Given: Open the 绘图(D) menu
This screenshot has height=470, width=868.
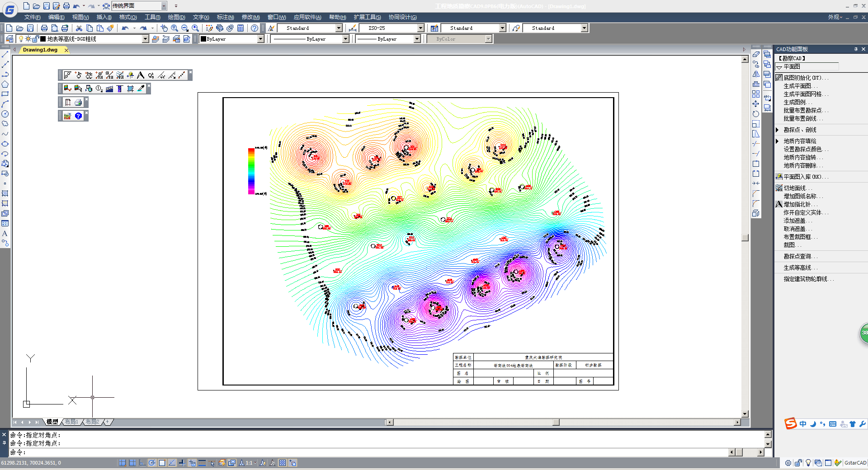Looking at the screenshot, I should pyautogui.click(x=176, y=17).
